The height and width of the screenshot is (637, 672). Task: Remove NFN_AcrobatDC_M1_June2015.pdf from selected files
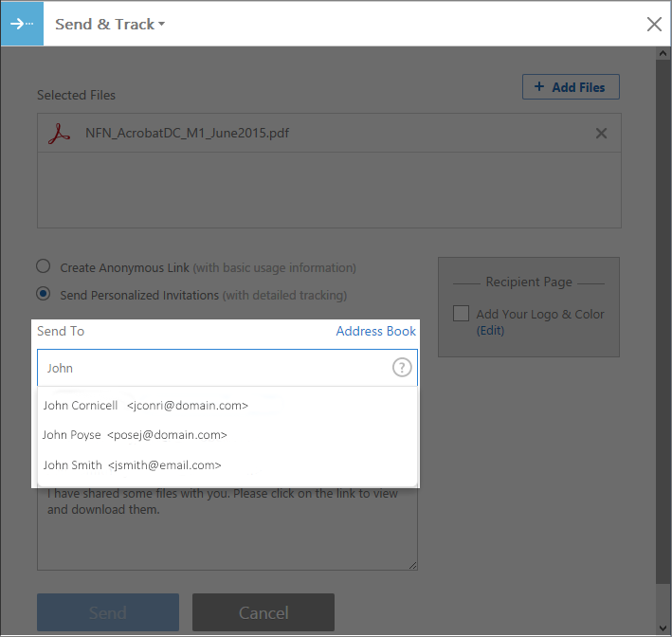(x=601, y=134)
